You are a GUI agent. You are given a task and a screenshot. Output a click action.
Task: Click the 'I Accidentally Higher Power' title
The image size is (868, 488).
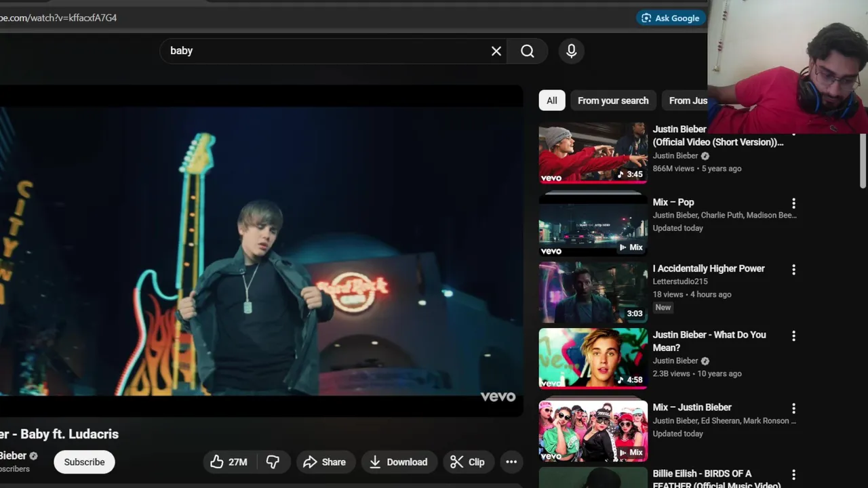(709, 268)
